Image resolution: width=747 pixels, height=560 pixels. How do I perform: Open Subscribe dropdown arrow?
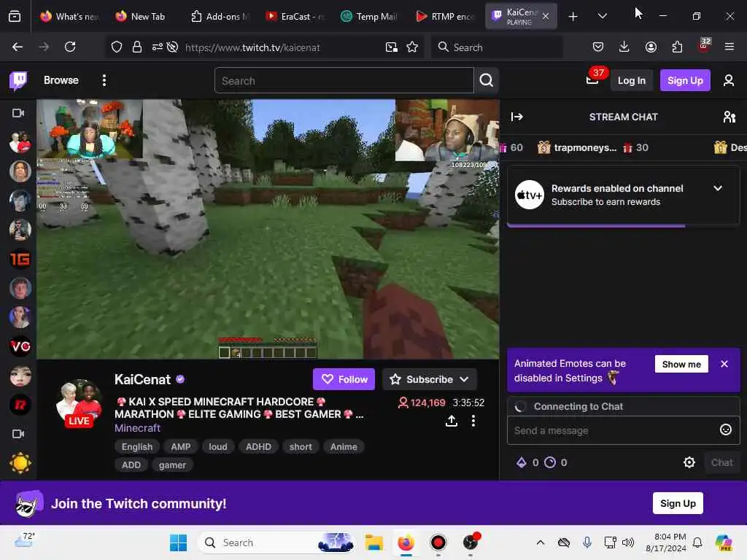pos(464,379)
